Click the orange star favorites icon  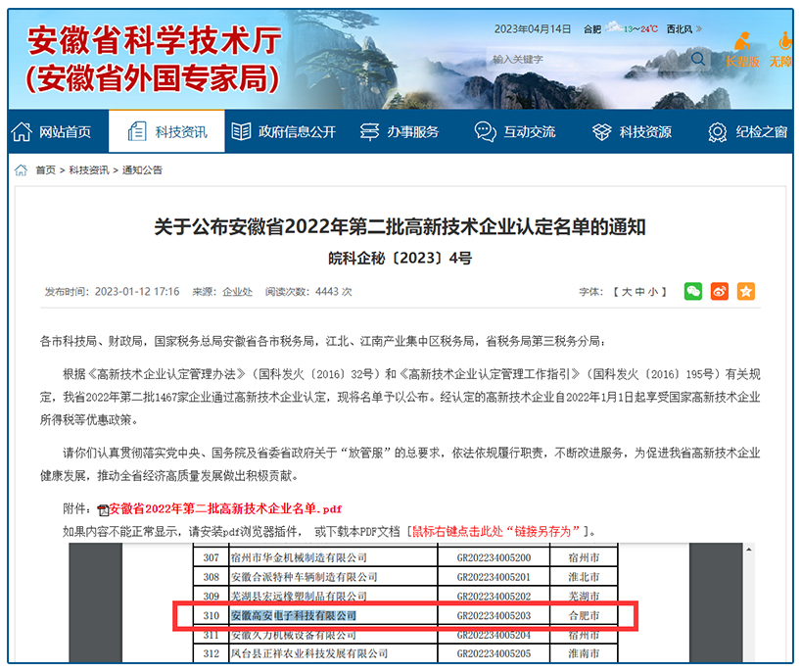[746, 291]
